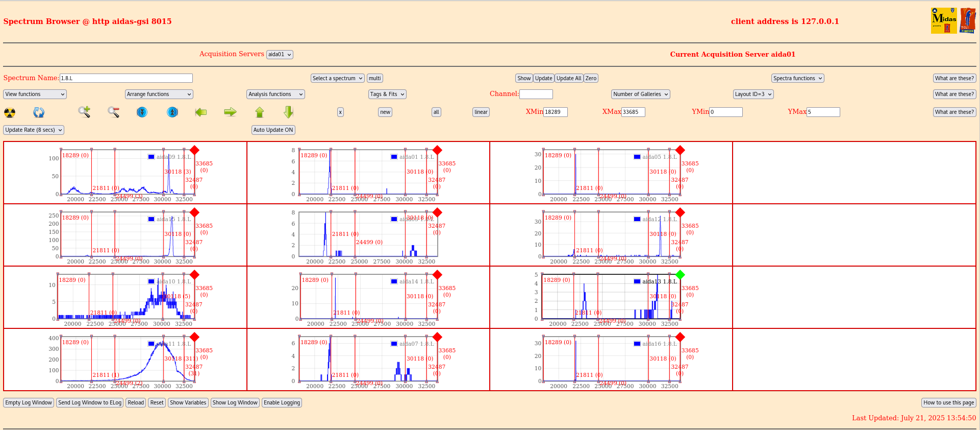
Task: Click the blue double down-arrow icon
Action: pos(142,112)
